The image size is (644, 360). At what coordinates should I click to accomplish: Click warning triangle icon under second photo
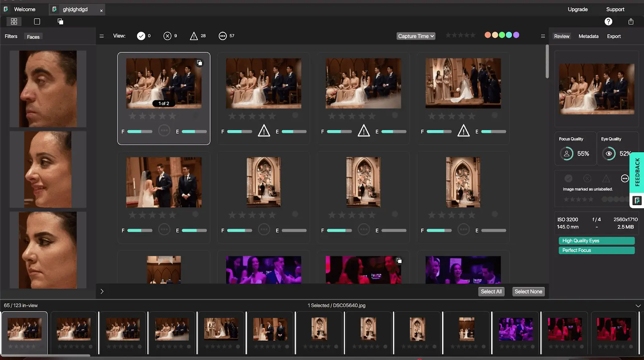click(x=264, y=131)
